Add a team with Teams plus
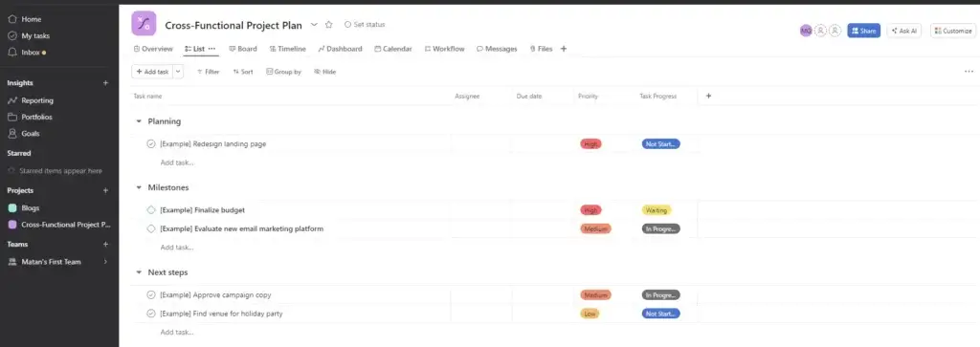The image size is (980, 347). click(x=105, y=245)
